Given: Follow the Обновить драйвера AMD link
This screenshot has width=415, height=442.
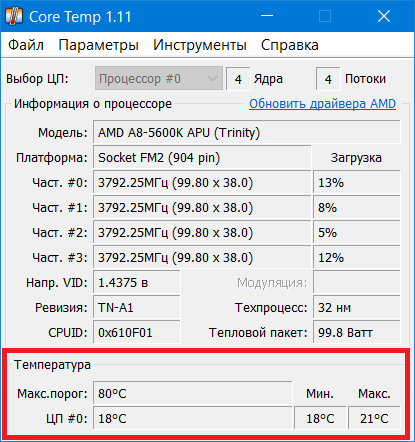Looking at the screenshot, I should (x=322, y=104).
